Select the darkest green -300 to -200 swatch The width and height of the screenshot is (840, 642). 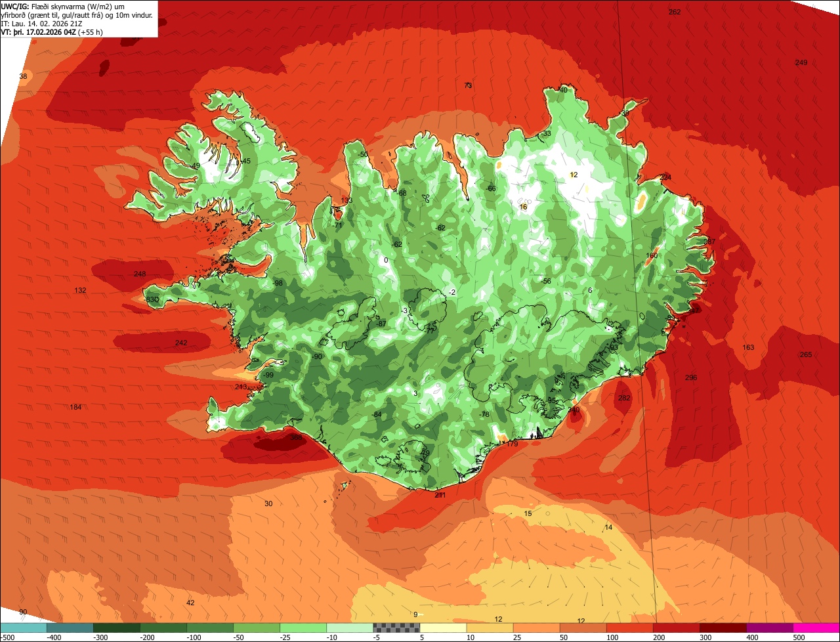[117, 628]
